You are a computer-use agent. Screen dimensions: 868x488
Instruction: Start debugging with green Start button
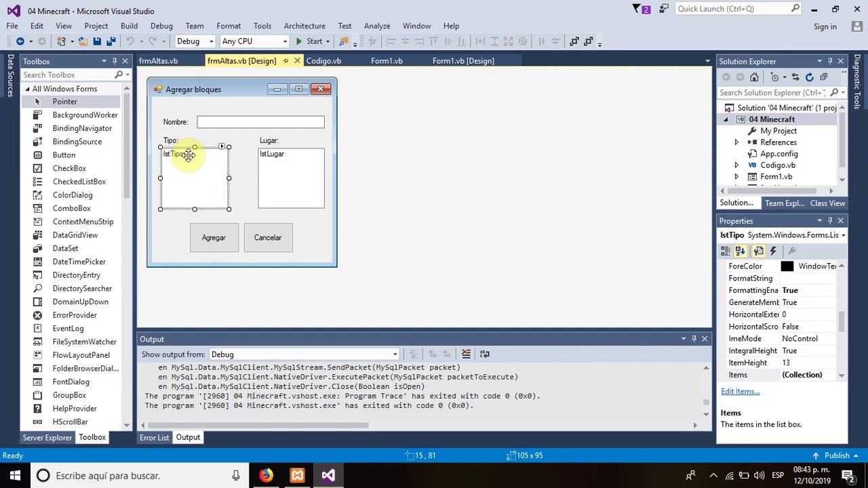click(x=309, y=41)
